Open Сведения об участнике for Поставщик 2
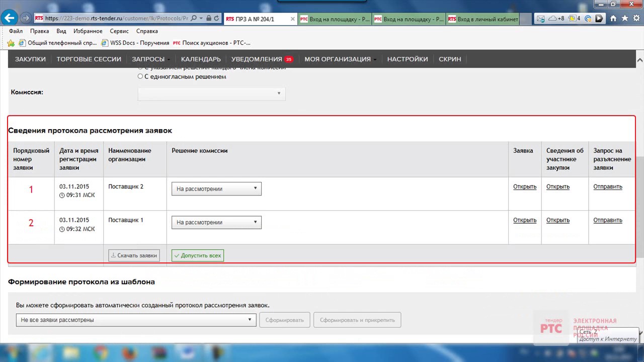Screen dimensions: 644x362 pos(558,187)
